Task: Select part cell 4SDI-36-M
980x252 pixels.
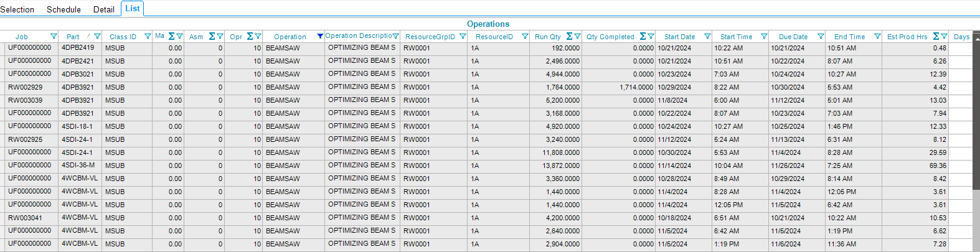Action: pyautogui.click(x=78, y=166)
